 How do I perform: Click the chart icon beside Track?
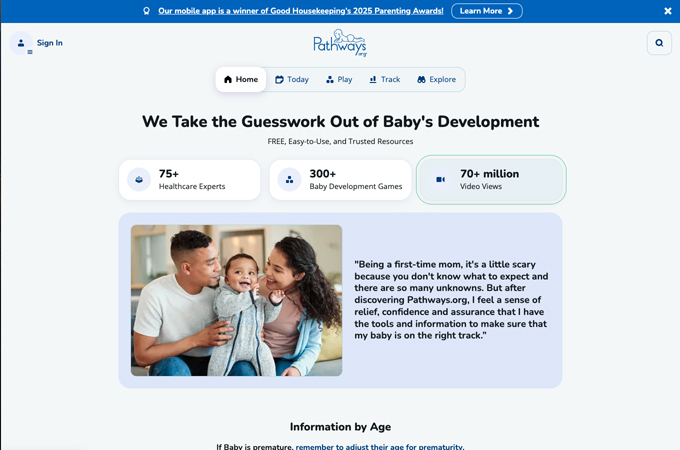coord(373,79)
